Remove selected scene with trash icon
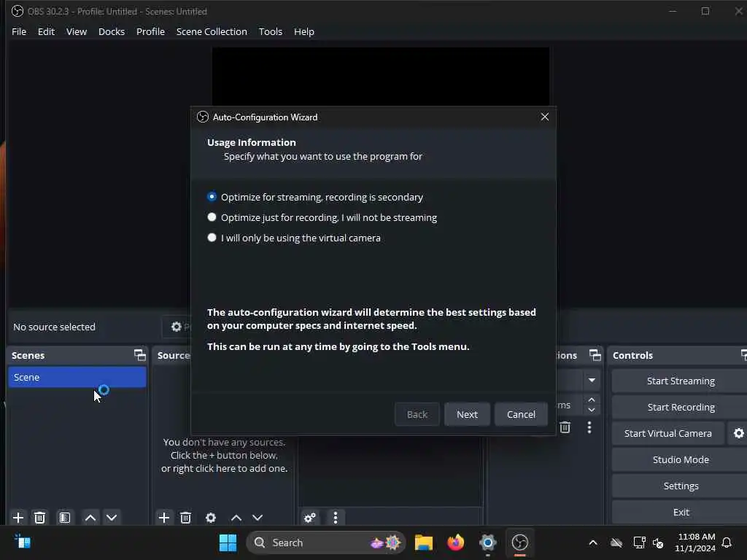Image resolution: width=747 pixels, height=560 pixels. (39, 518)
